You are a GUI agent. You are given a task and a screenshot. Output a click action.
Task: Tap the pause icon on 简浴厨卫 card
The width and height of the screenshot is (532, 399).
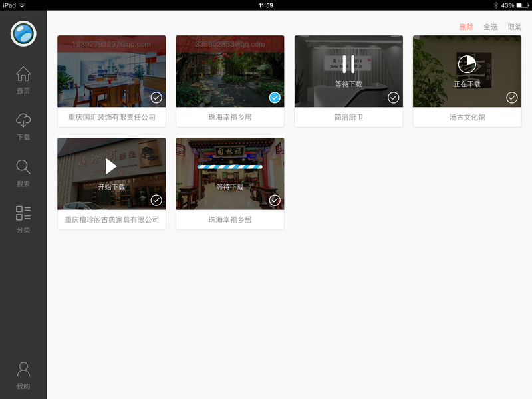point(348,64)
